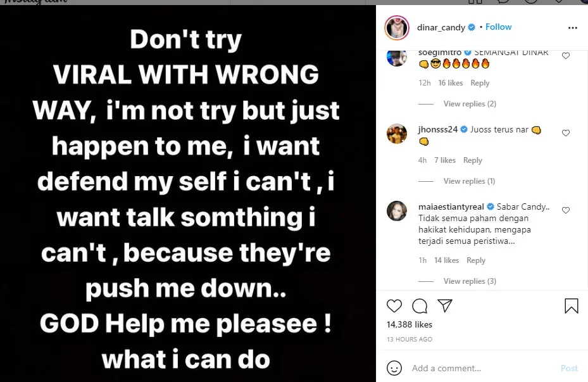The width and height of the screenshot is (588, 382).
Task: Reply to jhonsss24's comment
Action: click(473, 160)
